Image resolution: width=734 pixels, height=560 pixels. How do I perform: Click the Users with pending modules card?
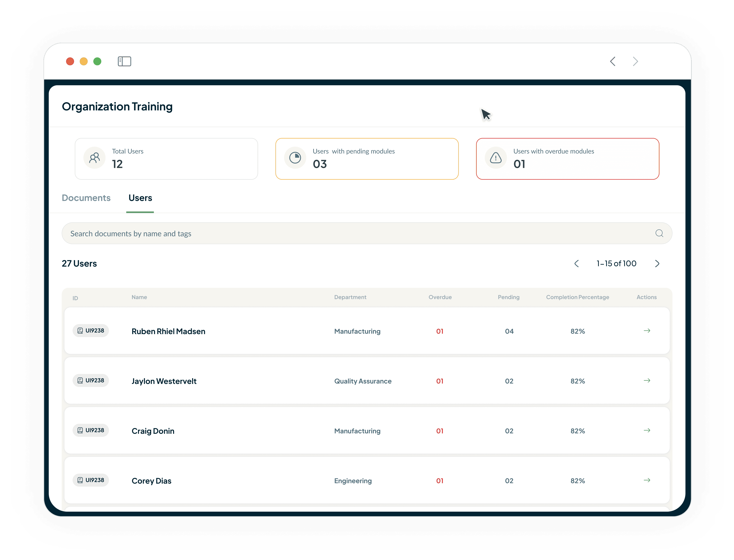tap(367, 159)
